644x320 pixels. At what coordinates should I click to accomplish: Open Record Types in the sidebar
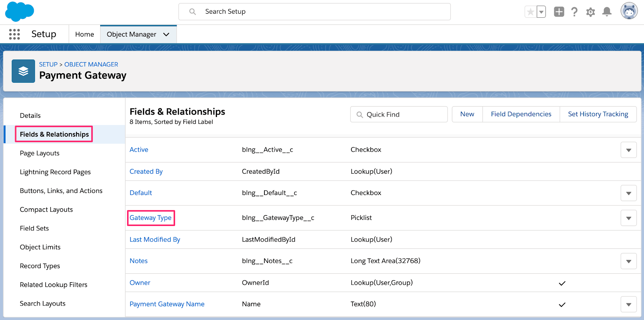click(40, 266)
